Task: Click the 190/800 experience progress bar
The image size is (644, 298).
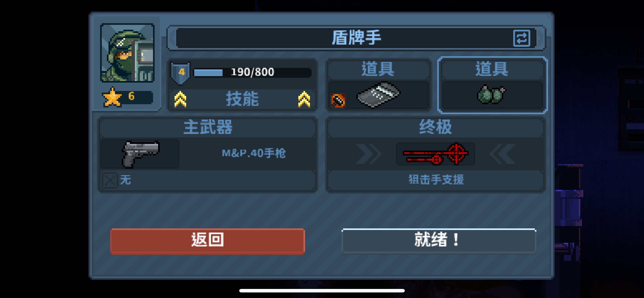Action: pos(252,73)
